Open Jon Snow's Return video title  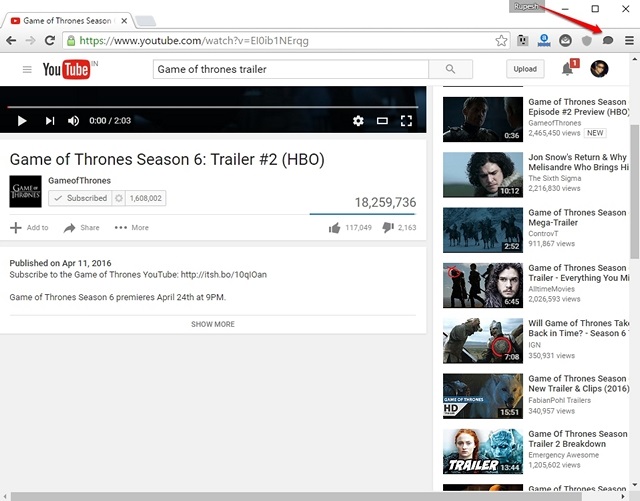coord(578,162)
